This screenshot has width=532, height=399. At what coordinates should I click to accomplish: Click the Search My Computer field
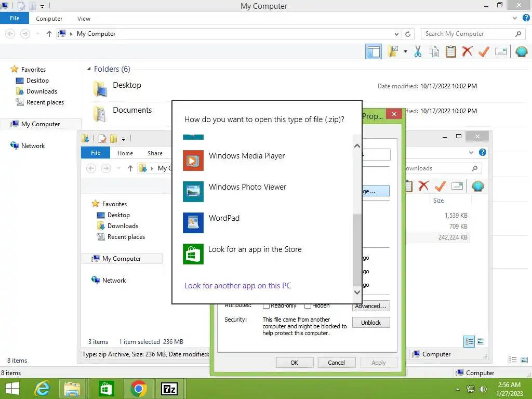473,34
